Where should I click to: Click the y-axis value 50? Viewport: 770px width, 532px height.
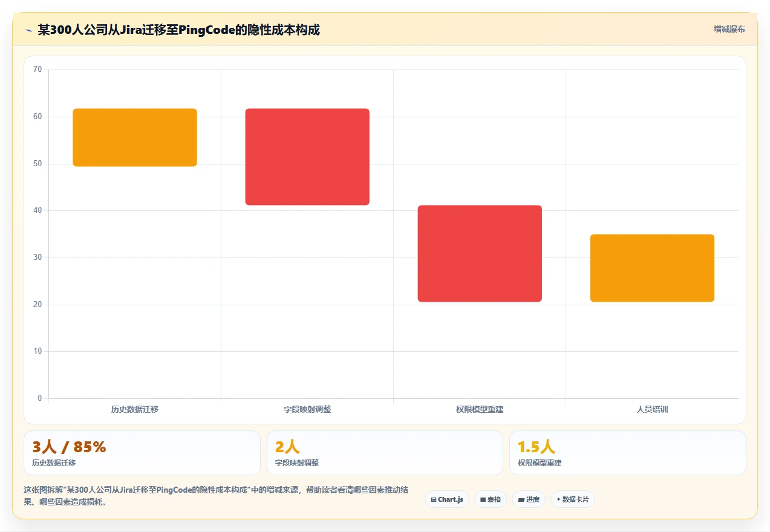coord(38,164)
